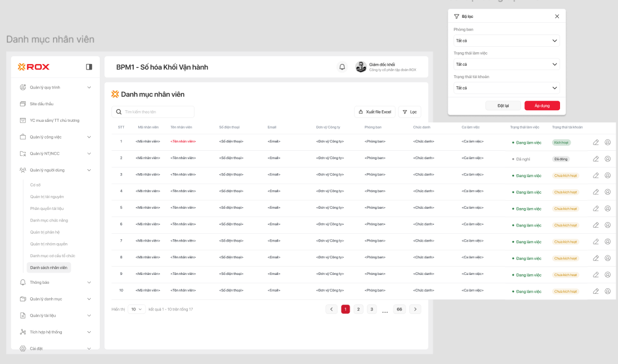Select Site đấu thầu in sidebar
Viewport: 618px width, 364px height.
pos(41,104)
